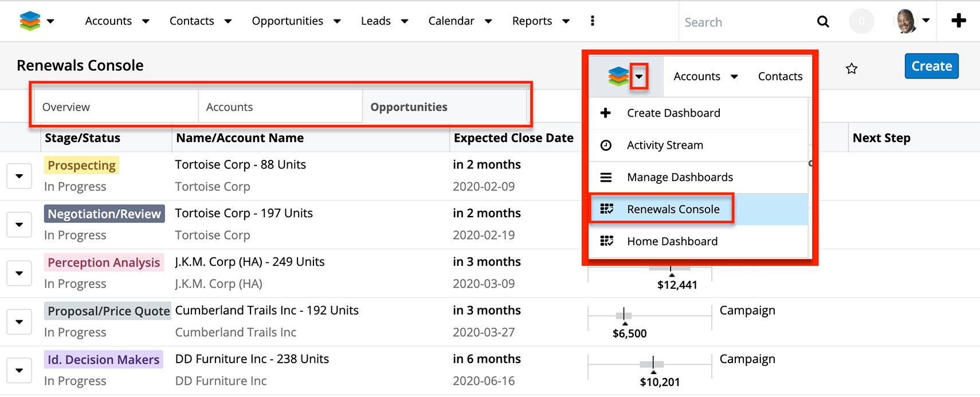
Task: Expand the Opportunities module dropdown arrow
Action: coord(337,21)
